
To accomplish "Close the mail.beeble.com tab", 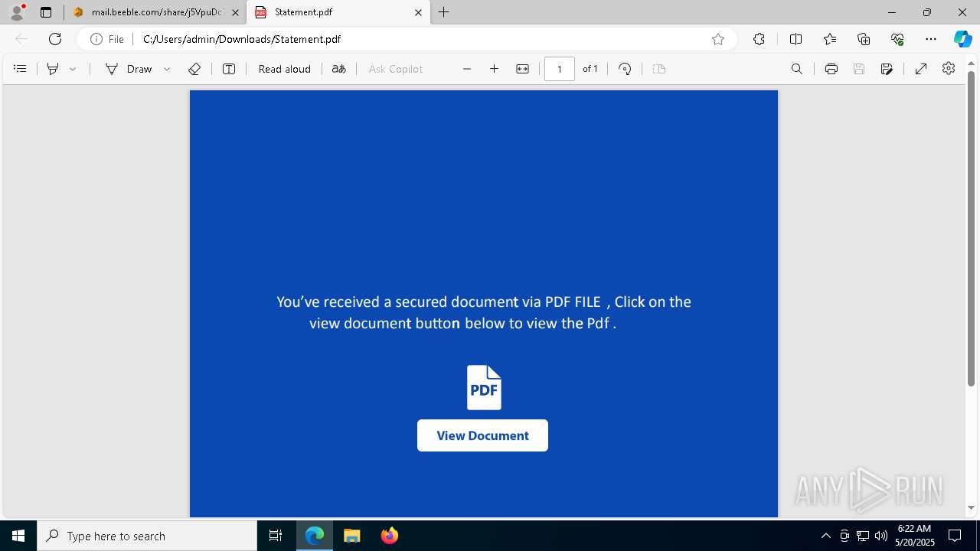I will [235, 12].
